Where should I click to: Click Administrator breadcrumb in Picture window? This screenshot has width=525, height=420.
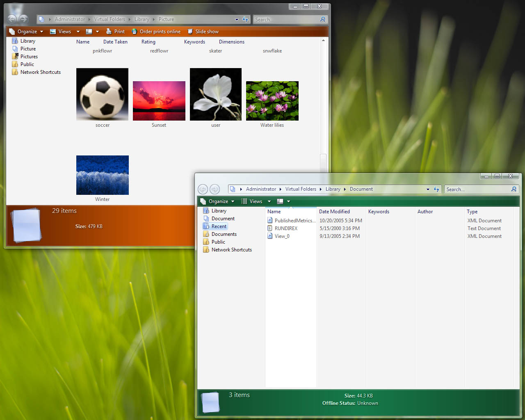[70, 19]
